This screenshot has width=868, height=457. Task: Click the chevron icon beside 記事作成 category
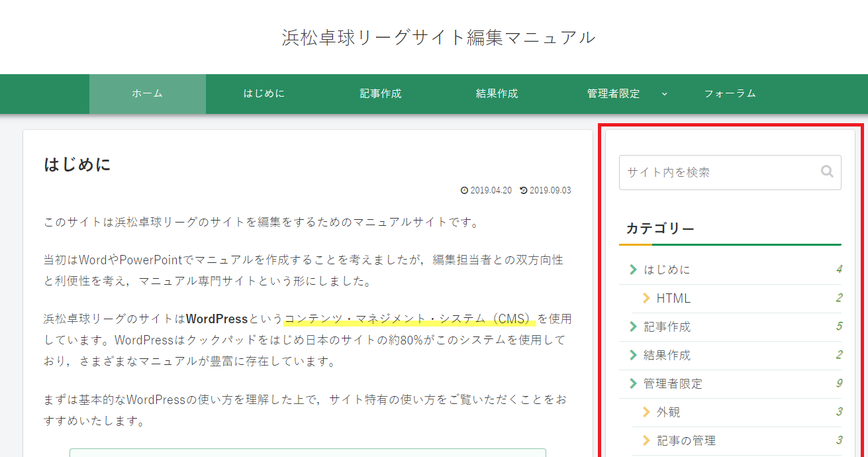click(633, 327)
